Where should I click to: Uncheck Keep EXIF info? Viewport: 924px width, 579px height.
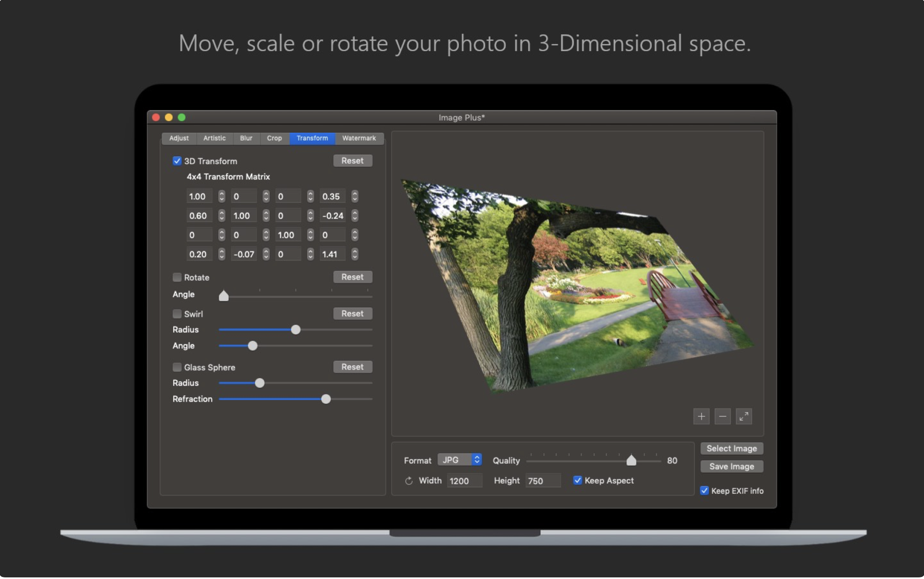(x=704, y=491)
